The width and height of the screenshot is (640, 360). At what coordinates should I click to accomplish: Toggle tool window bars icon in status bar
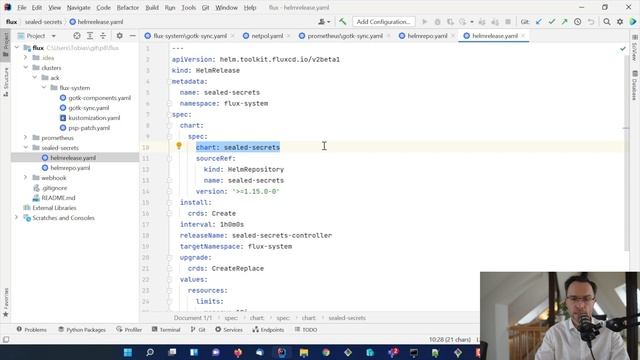(x=6, y=340)
